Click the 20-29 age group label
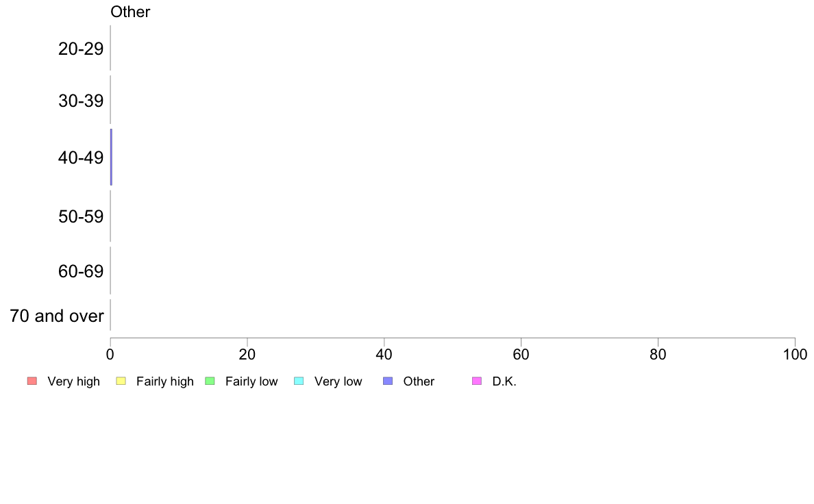Viewport: 814px width, 504px height. pos(80,49)
